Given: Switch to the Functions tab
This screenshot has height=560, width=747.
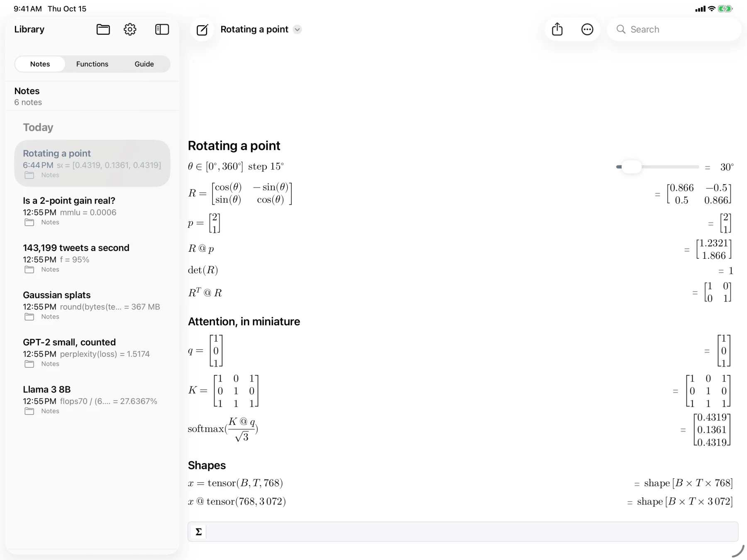Looking at the screenshot, I should tap(92, 64).
